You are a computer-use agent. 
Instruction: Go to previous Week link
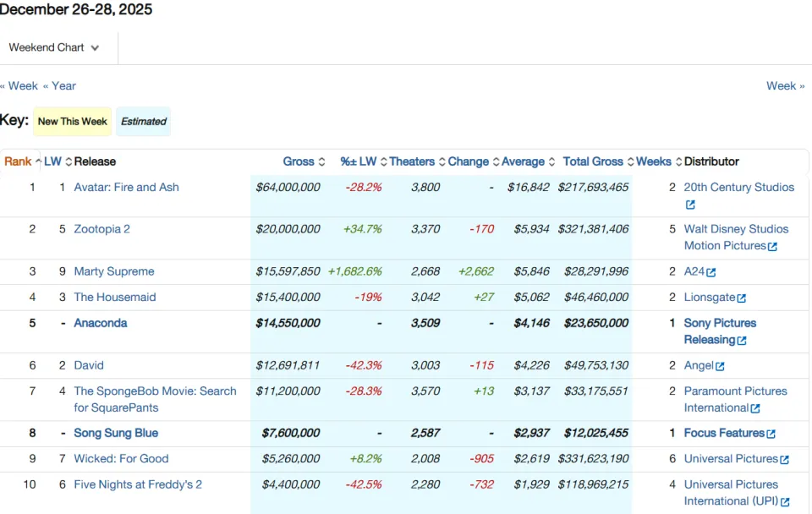[19, 86]
